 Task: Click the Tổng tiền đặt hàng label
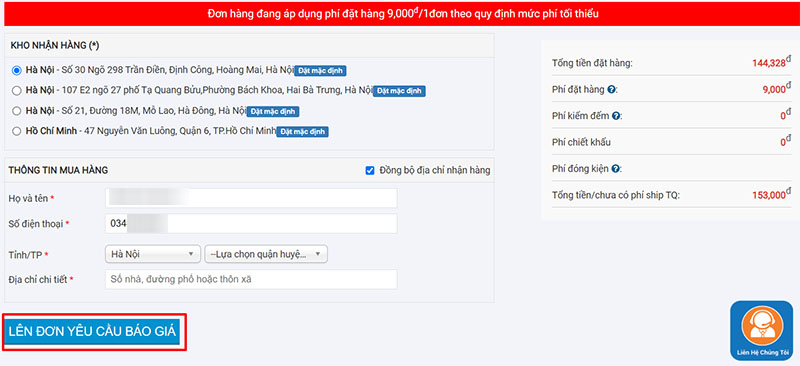tap(592, 63)
